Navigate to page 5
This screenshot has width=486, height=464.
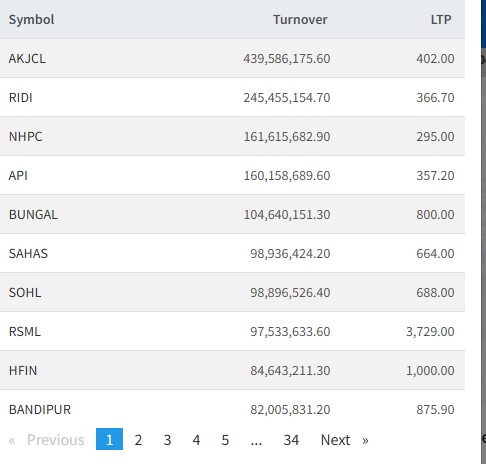[x=225, y=440]
